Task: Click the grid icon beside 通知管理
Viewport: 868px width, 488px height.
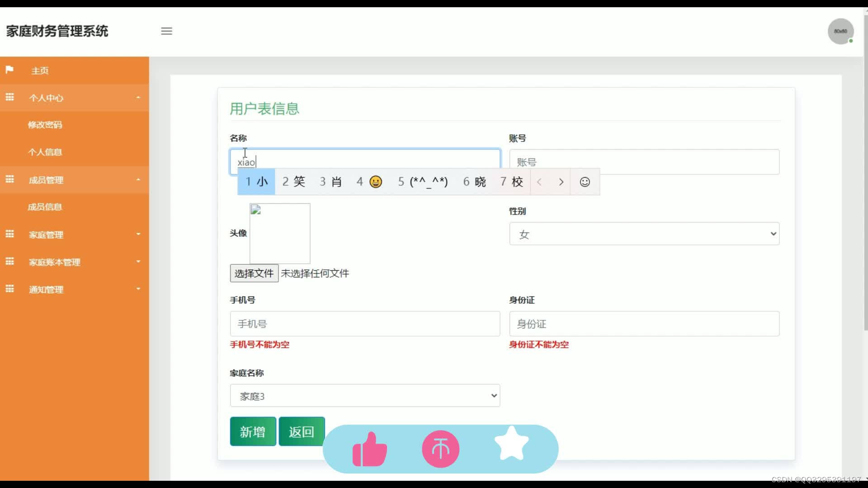Action: [9, 289]
